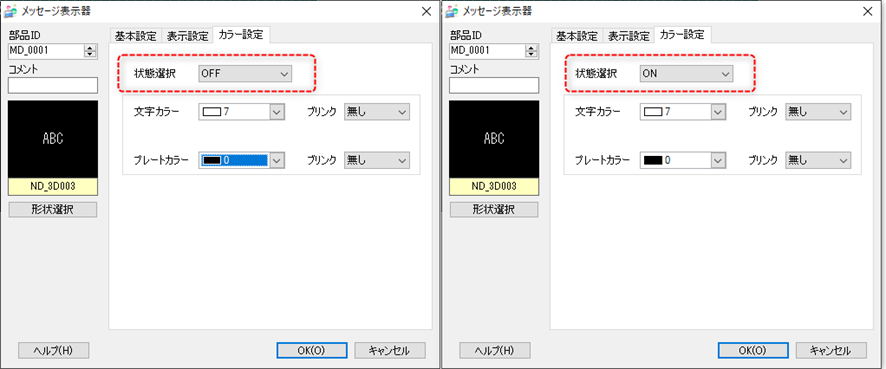Click white 文字カラー swatch in left dialog
Screen dimensions: 886x369
211,112
